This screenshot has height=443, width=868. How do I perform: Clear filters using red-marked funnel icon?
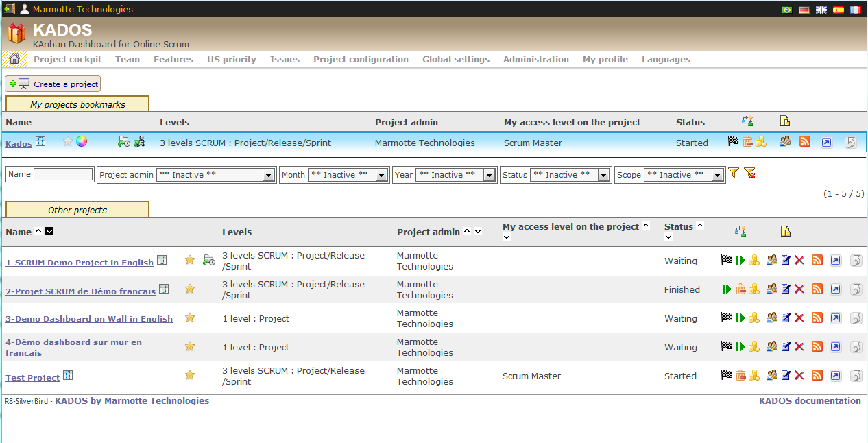click(750, 173)
